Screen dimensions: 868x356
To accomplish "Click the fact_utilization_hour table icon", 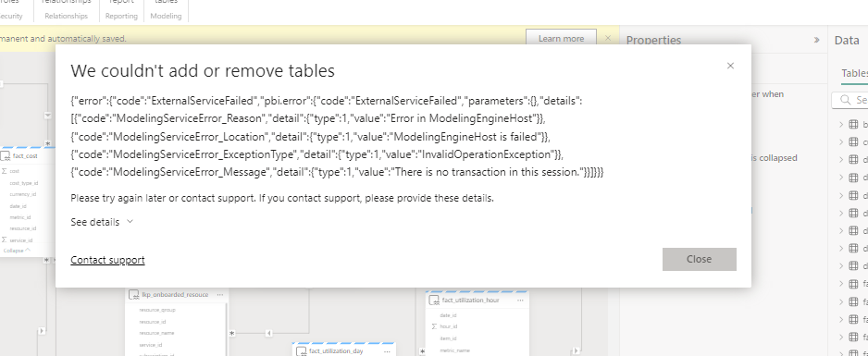I will [435, 301].
